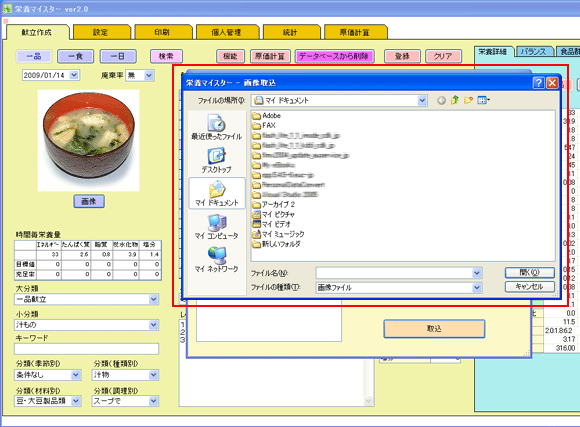Open the My Computer (マイ コンピュータ) place icon
Screen dimensions: 580x427
click(x=216, y=226)
